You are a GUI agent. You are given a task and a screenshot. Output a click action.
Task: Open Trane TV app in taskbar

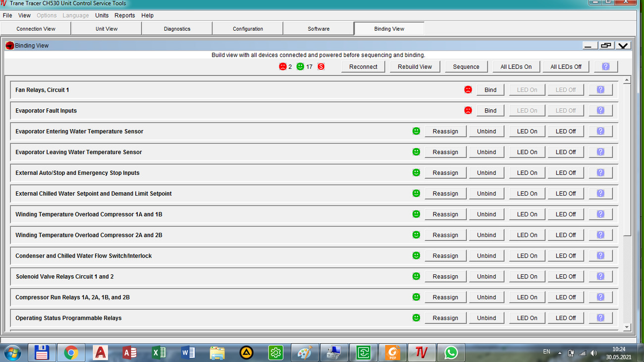pyautogui.click(x=422, y=353)
